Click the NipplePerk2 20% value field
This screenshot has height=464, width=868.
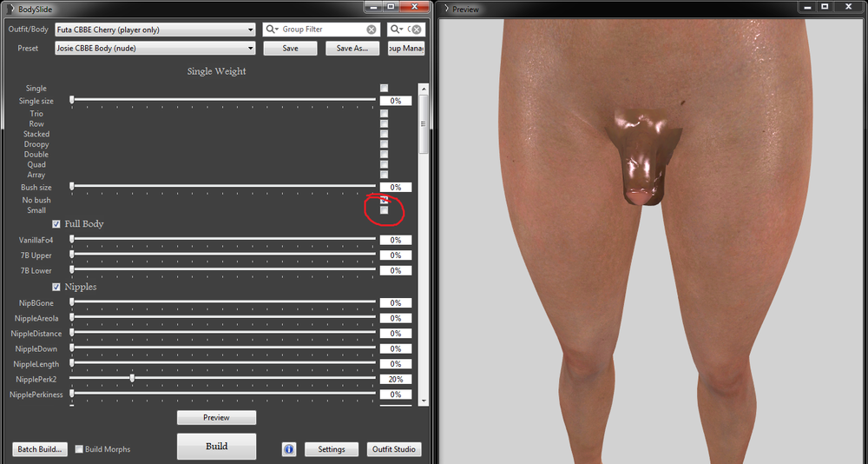(395, 379)
